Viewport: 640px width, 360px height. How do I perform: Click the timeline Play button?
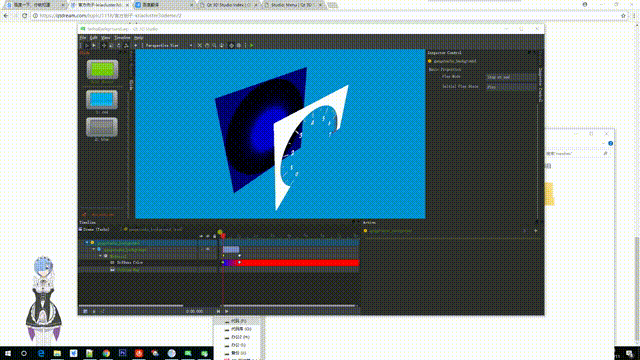[x=227, y=311]
